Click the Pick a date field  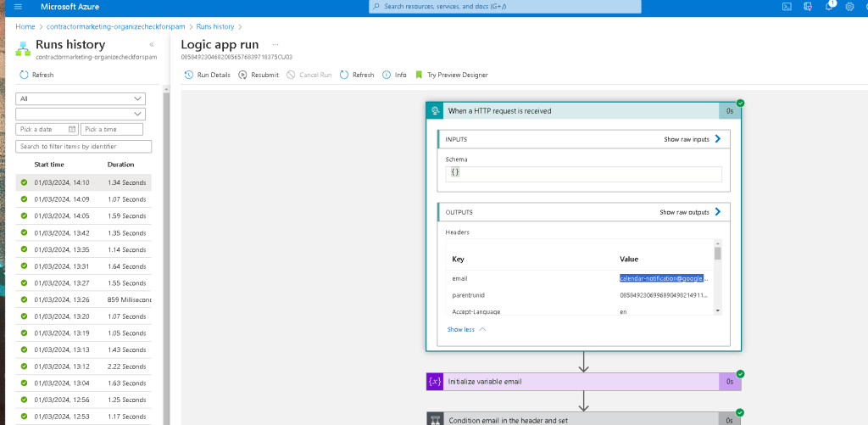pos(47,129)
